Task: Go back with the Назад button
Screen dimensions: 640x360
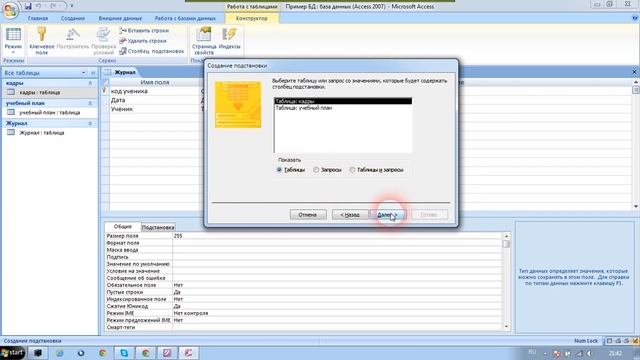Action: coord(349,215)
